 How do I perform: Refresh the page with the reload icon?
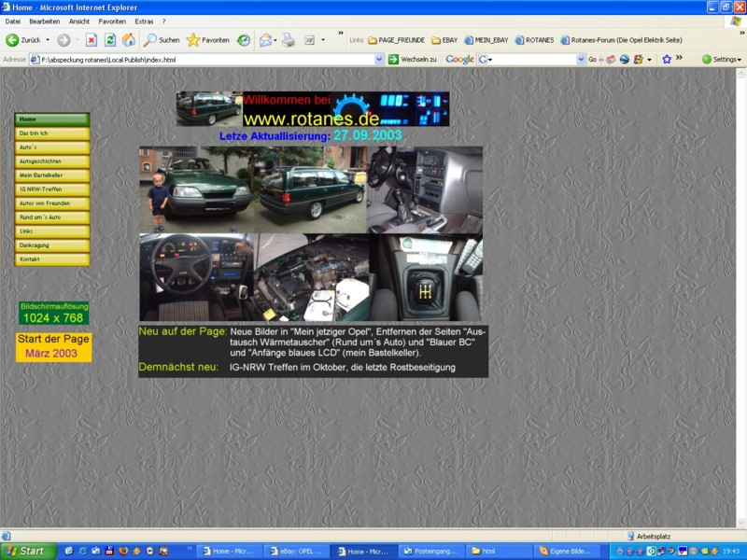(x=110, y=40)
